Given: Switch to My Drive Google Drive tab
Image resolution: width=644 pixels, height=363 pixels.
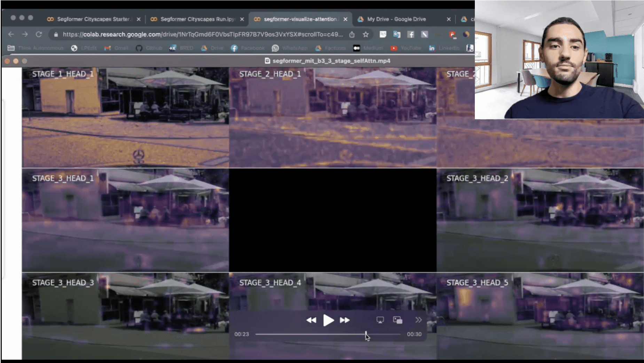Looking at the screenshot, I should (396, 19).
